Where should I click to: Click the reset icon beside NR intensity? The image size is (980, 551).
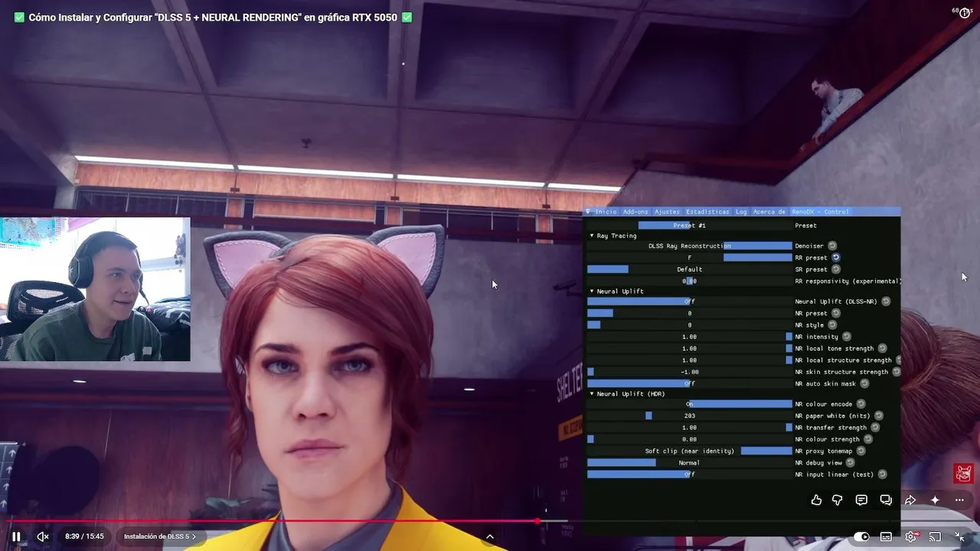click(x=847, y=337)
